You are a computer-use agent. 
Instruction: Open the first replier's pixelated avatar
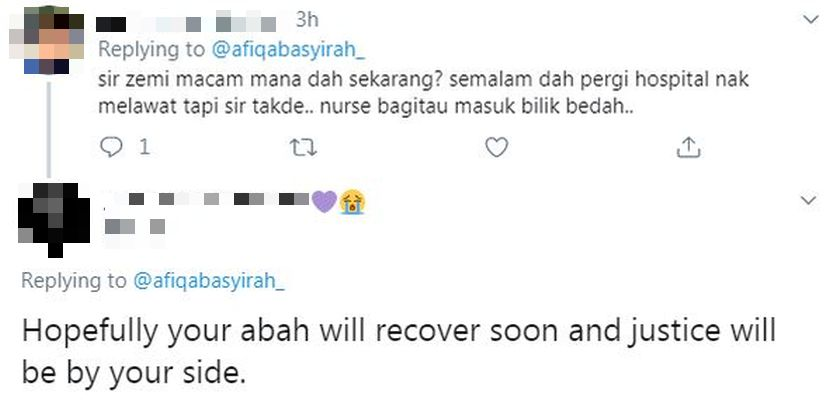[47, 40]
